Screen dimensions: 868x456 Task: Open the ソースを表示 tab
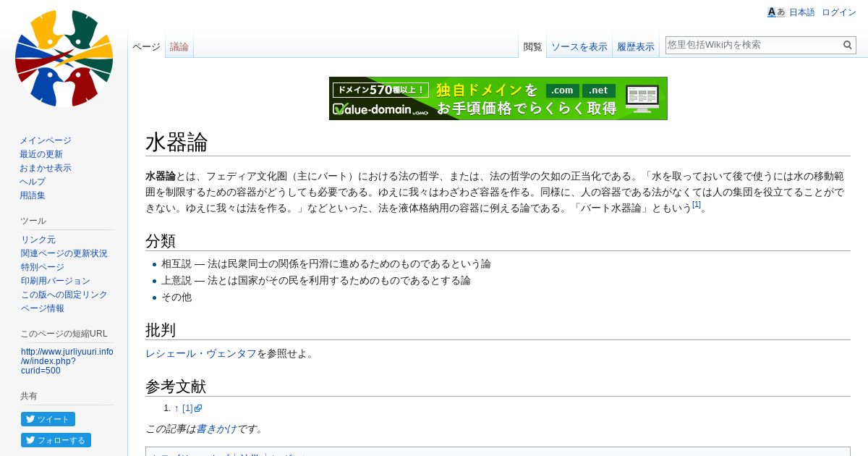(x=579, y=46)
